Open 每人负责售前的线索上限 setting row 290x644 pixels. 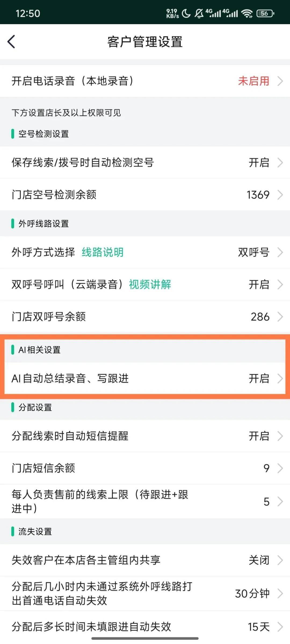click(145, 501)
